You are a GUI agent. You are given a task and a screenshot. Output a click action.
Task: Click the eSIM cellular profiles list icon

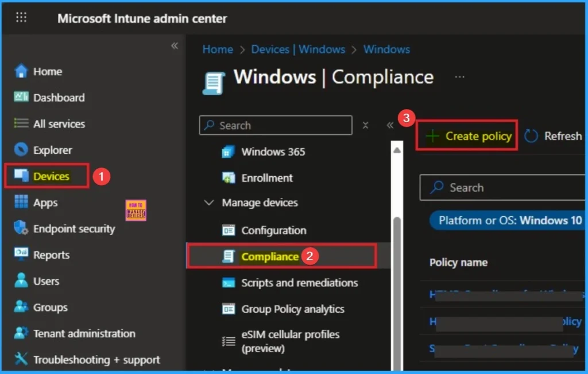click(x=229, y=341)
